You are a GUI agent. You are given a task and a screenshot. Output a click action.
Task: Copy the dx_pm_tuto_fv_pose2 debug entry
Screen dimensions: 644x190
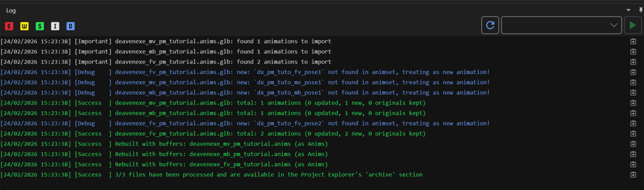[x=633, y=123]
